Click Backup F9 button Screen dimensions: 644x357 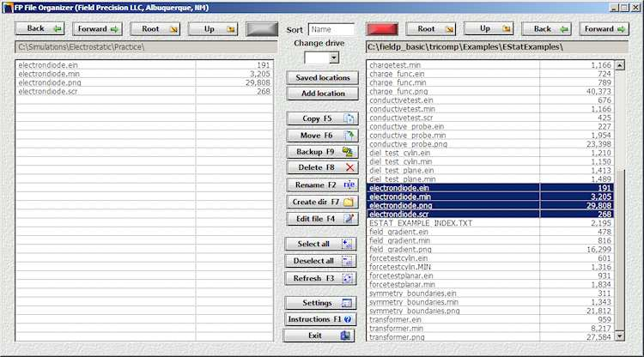(320, 152)
